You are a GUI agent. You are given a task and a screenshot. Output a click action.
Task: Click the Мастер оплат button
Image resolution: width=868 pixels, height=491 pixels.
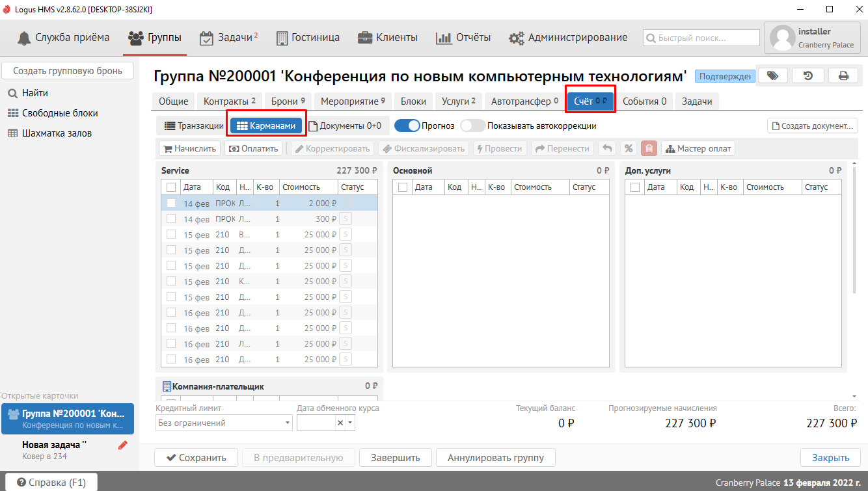pos(698,148)
